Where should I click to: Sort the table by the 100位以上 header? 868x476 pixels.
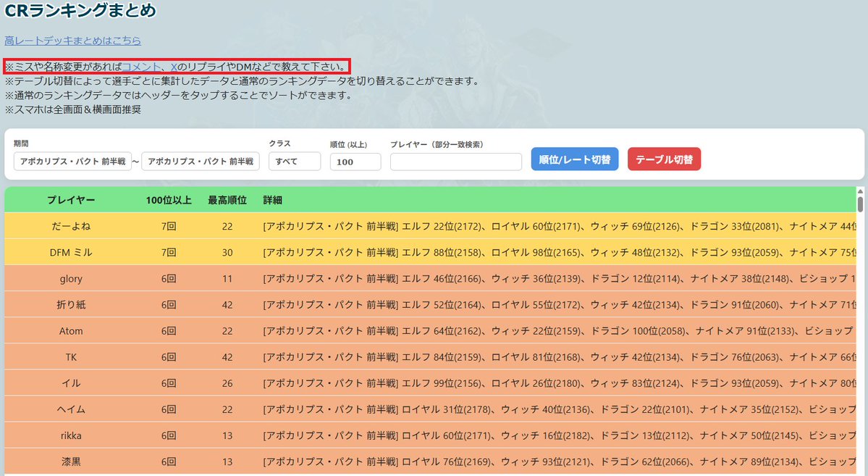point(168,199)
